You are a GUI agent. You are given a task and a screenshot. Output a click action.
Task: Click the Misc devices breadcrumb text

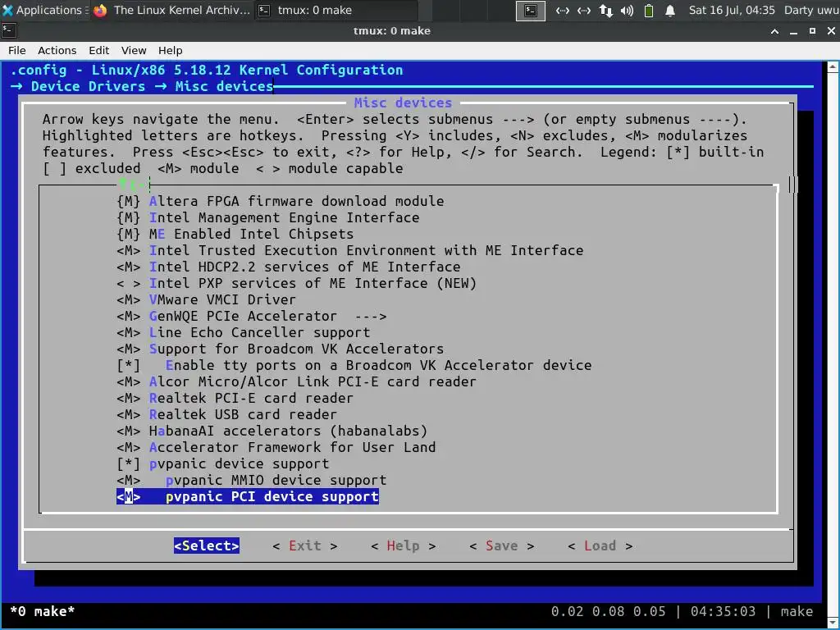[x=224, y=86]
